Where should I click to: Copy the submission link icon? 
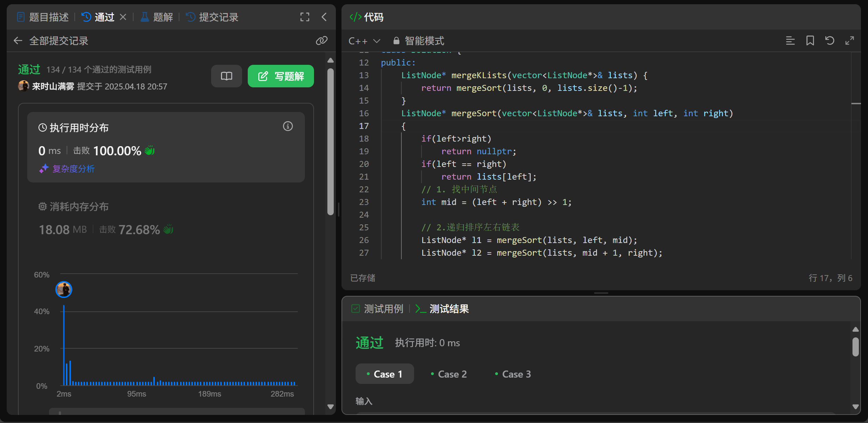[x=321, y=41]
